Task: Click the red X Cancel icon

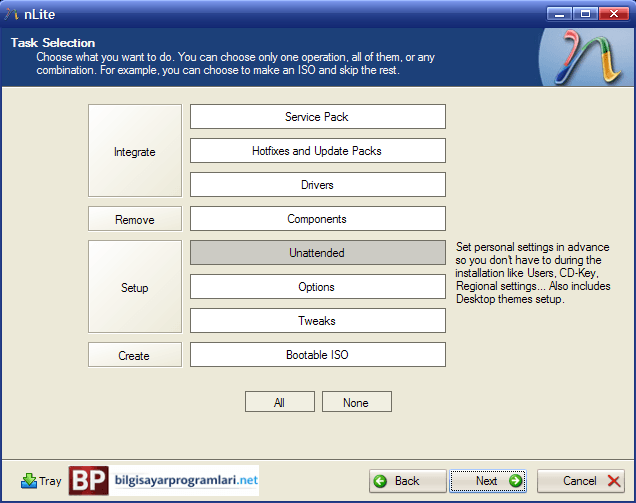Action: (614, 481)
